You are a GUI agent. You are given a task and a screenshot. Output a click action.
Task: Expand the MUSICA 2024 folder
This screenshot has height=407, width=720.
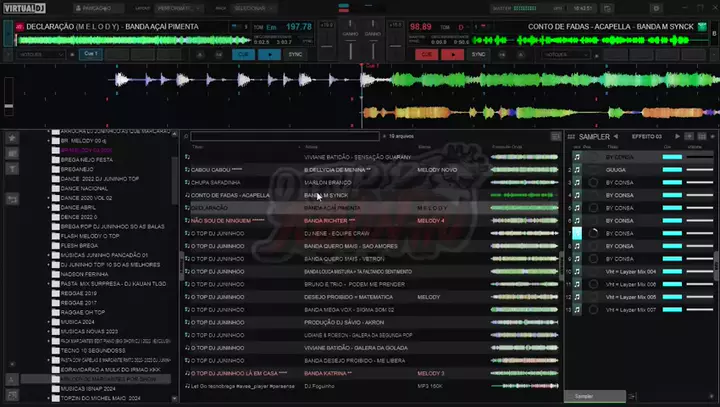[x=48, y=322]
